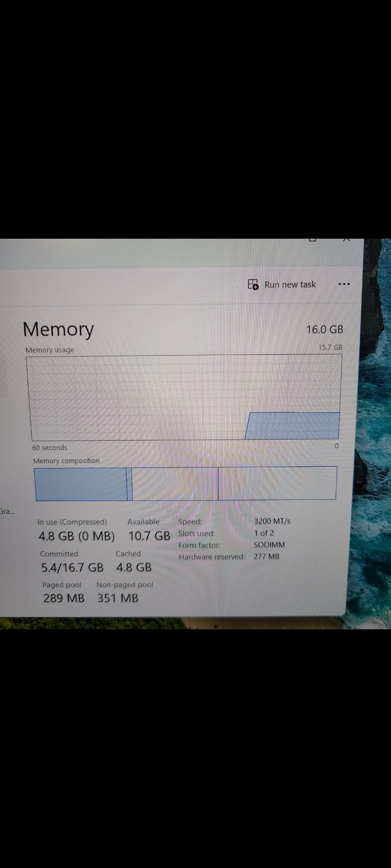Viewport: 391px width, 868px height.
Task: Click the Run new task icon
Action: [253, 285]
